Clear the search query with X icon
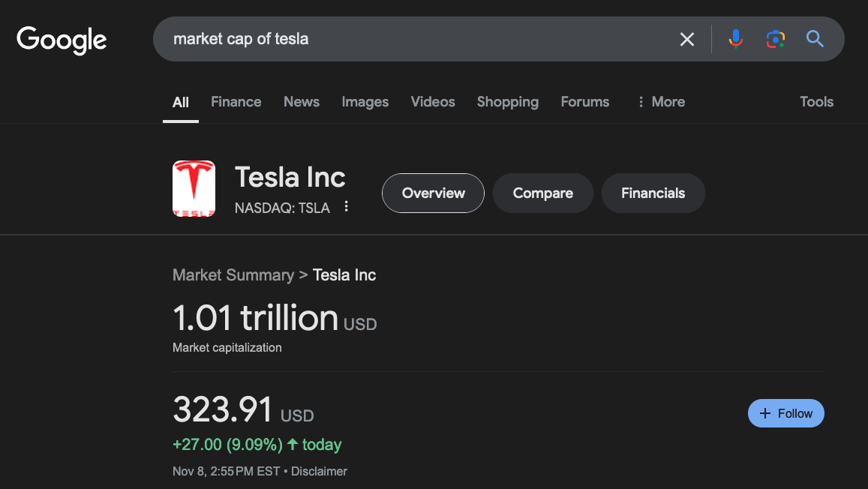The height and width of the screenshot is (489, 868). [x=687, y=39]
